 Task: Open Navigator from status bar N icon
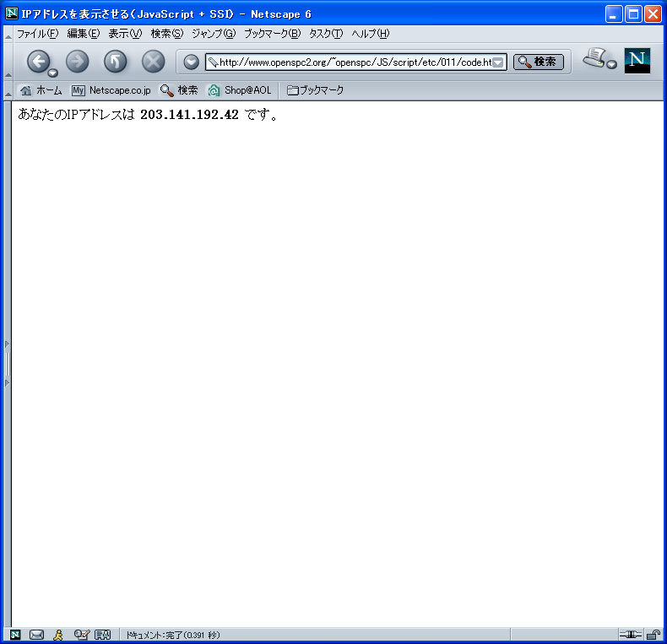(x=15, y=635)
